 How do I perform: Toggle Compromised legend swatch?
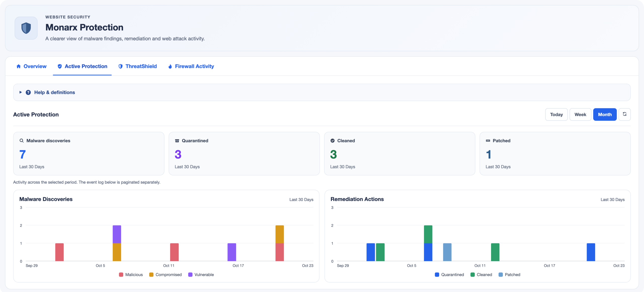coord(151,275)
